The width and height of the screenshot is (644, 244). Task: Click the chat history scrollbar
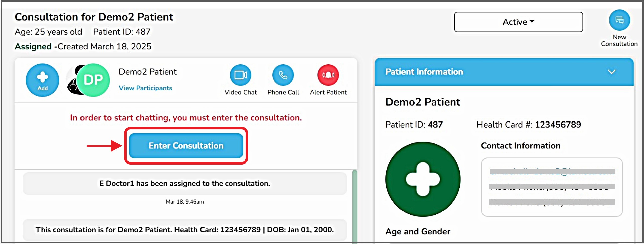pos(355,206)
